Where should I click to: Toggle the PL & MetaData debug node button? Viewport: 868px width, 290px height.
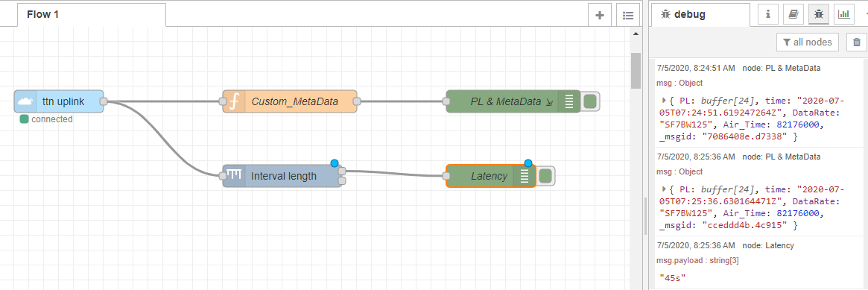[x=590, y=101]
